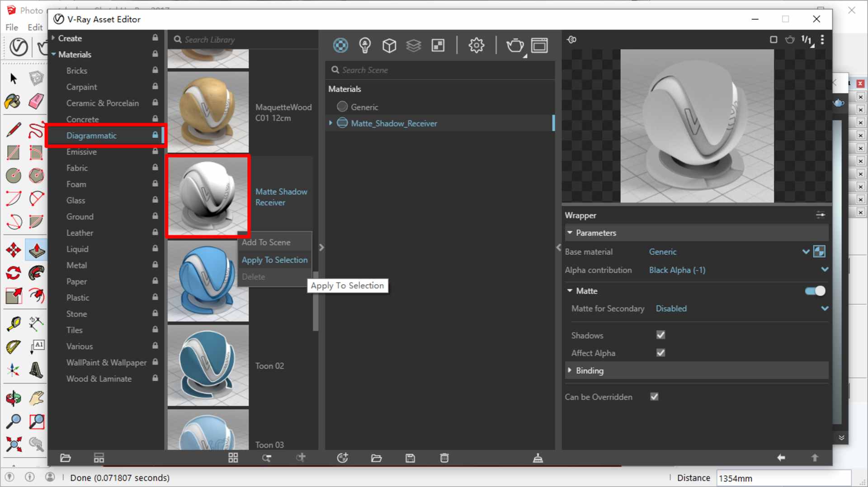
Task: Disable the Shadows checkbox
Action: coord(660,335)
